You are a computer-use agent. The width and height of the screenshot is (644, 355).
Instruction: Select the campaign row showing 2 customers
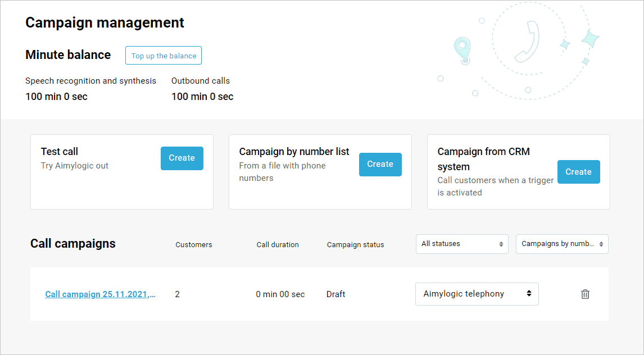click(x=177, y=294)
